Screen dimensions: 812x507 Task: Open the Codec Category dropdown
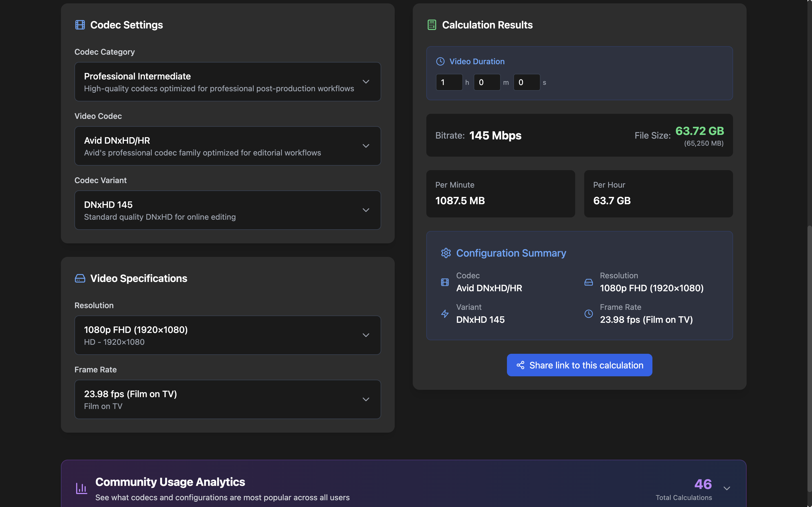click(228, 81)
